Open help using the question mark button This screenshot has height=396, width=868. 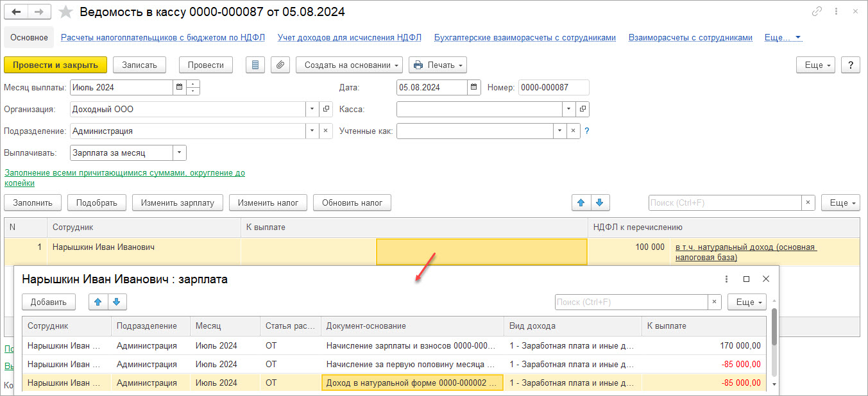pyautogui.click(x=850, y=65)
